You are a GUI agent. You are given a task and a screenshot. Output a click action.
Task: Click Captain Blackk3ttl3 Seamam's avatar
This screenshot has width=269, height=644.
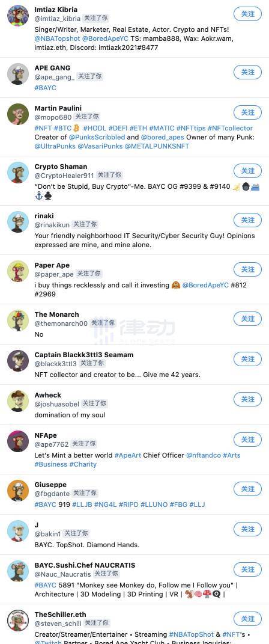18,361
